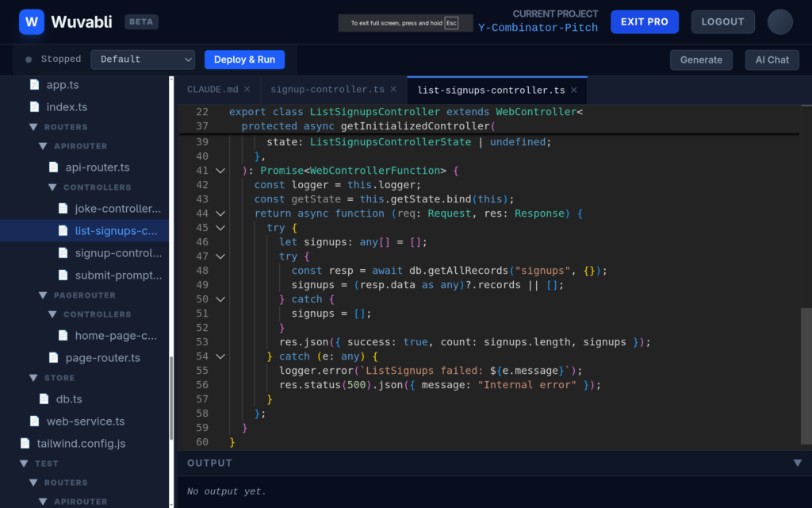Click line number 53 in gutter
This screenshot has width=812, height=508.
pyautogui.click(x=202, y=342)
